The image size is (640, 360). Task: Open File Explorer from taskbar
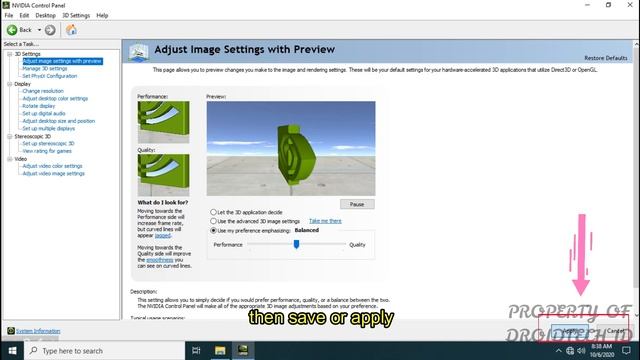coord(220,351)
